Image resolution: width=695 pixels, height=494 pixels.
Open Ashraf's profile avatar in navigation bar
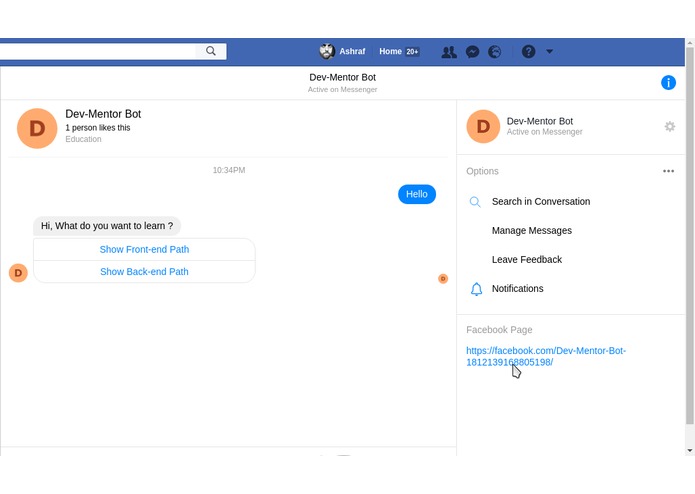click(327, 51)
